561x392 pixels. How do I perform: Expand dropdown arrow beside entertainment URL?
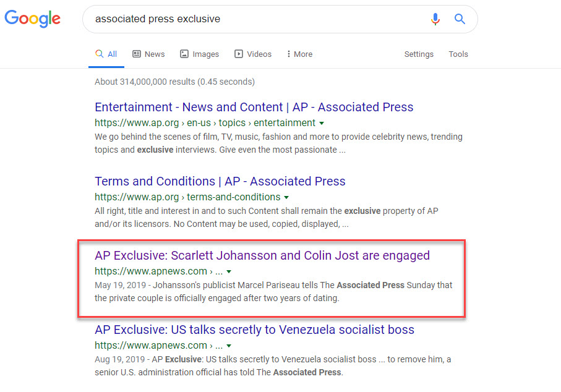[x=322, y=123]
